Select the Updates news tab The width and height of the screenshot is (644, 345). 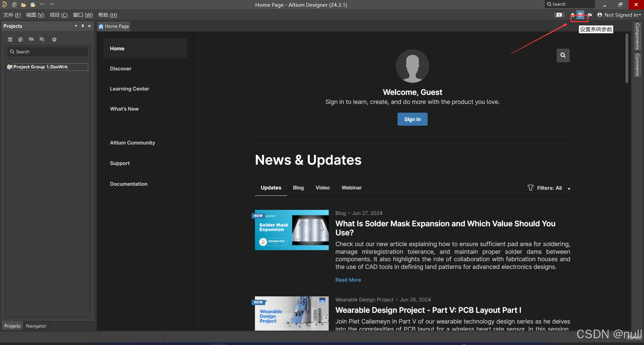coord(271,188)
